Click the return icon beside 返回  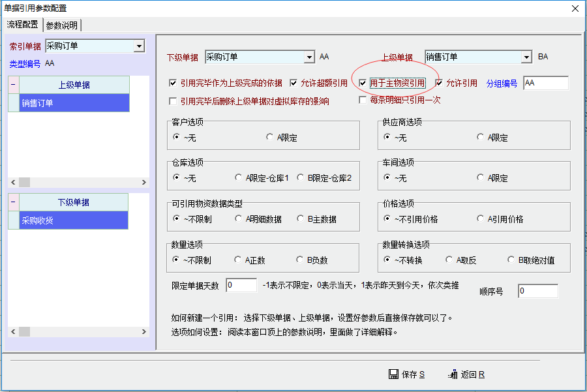[453, 374]
